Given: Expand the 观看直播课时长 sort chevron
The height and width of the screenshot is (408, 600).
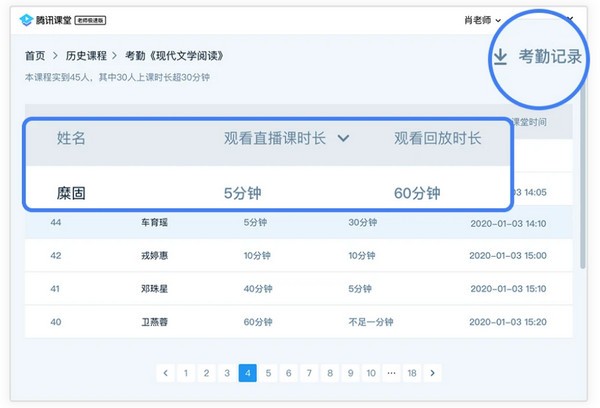Looking at the screenshot, I should point(344,138).
